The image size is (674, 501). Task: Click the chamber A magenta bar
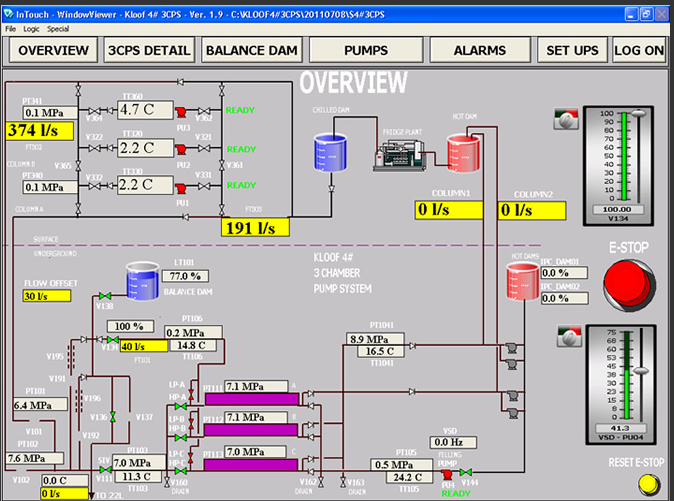coord(252,400)
